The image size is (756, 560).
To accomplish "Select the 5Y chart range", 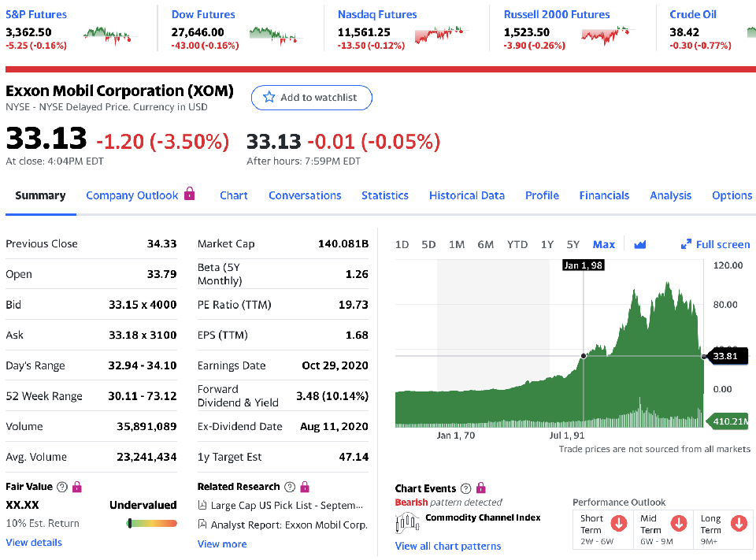I will (573, 244).
